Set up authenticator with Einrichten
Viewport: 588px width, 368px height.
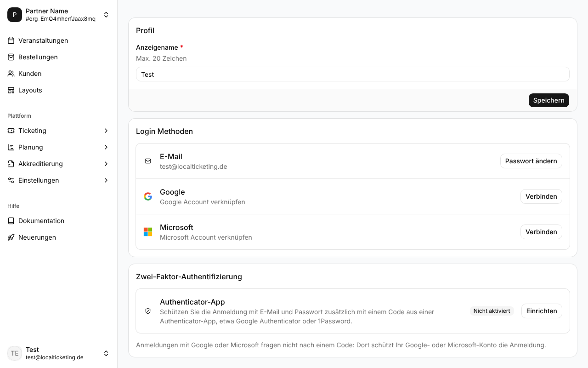pos(542,311)
